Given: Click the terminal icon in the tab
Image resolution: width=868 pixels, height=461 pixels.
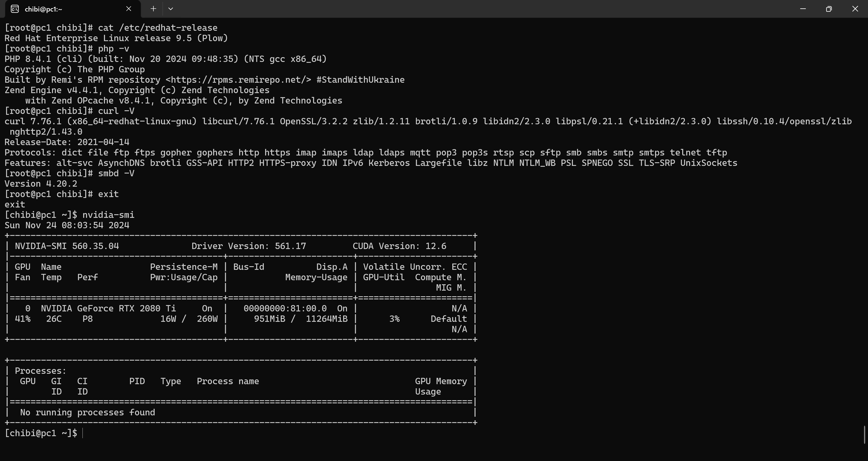Looking at the screenshot, I should point(14,9).
